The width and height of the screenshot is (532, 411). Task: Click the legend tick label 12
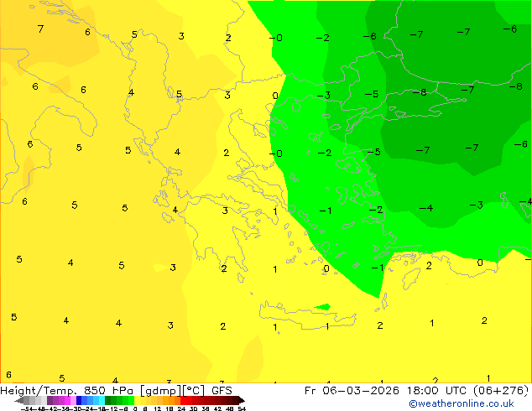158,408
